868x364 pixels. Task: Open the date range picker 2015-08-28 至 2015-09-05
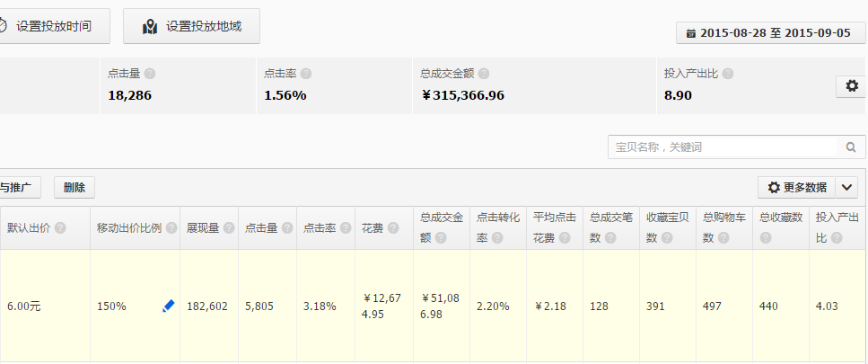click(x=770, y=32)
